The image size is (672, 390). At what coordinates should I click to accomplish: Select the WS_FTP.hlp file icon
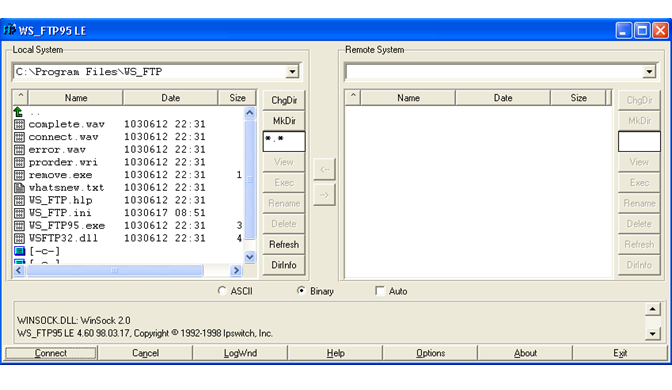point(19,200)
